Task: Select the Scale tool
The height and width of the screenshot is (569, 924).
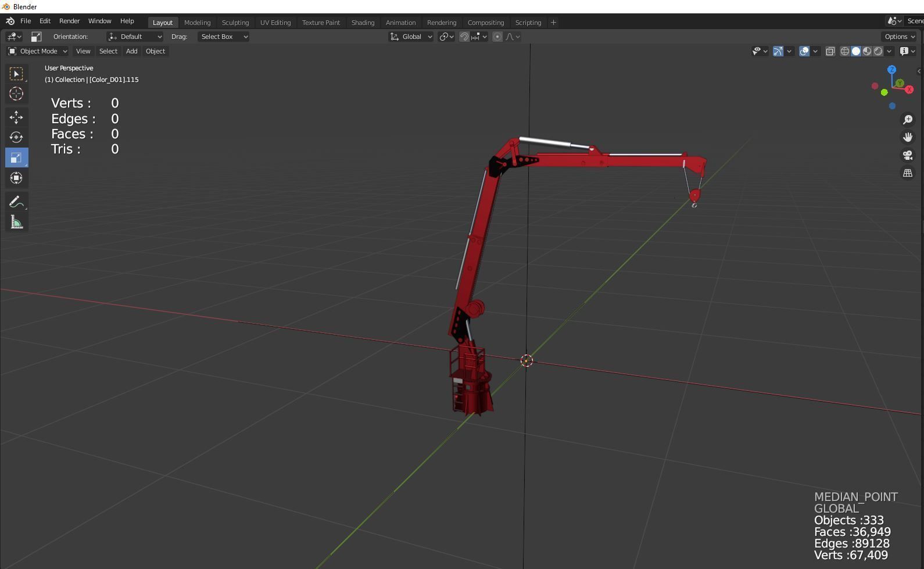Action: point(16,158)
